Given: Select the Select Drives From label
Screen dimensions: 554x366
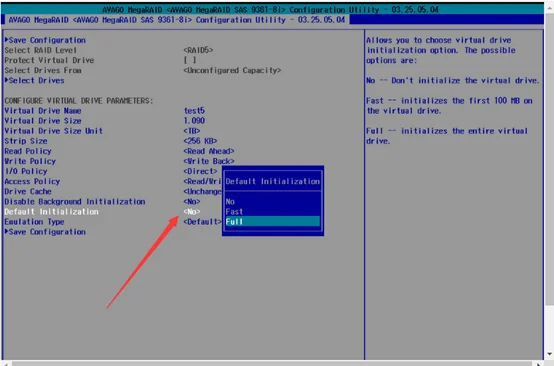Looking at the screenshot, I should (43, 70).
